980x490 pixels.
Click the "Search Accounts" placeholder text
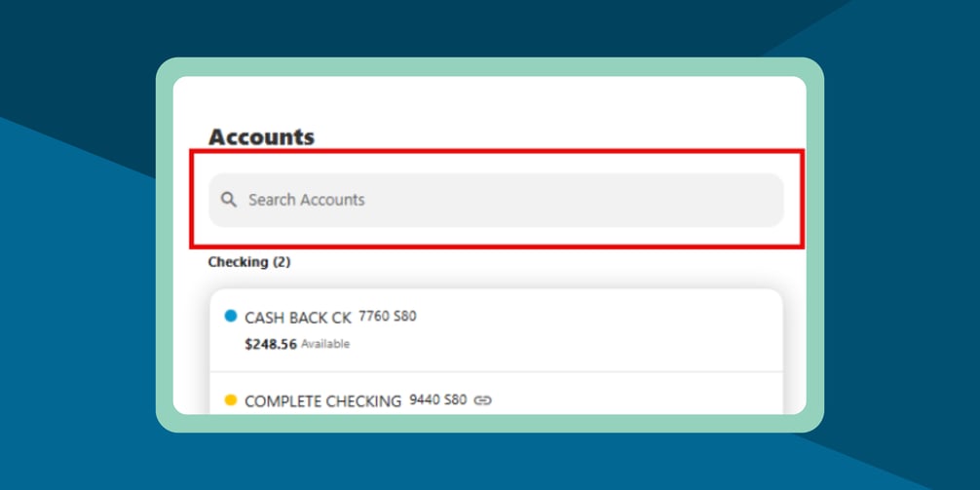click(306, 200)
